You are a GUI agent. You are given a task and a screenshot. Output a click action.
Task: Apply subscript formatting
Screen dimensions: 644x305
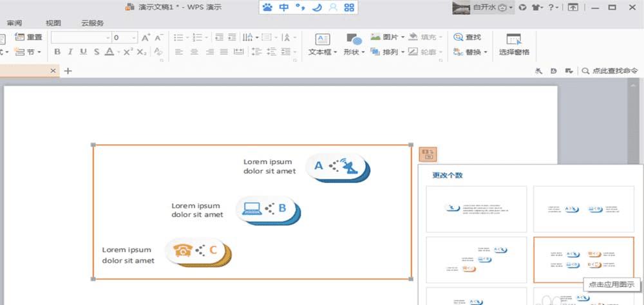point(142,51)
